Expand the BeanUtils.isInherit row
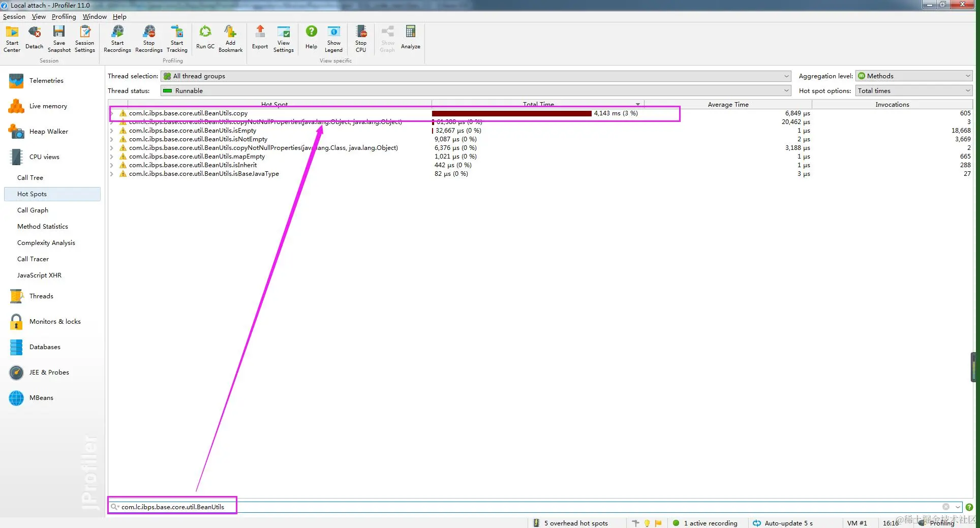980x528 pixels. [x=111, y=165]
